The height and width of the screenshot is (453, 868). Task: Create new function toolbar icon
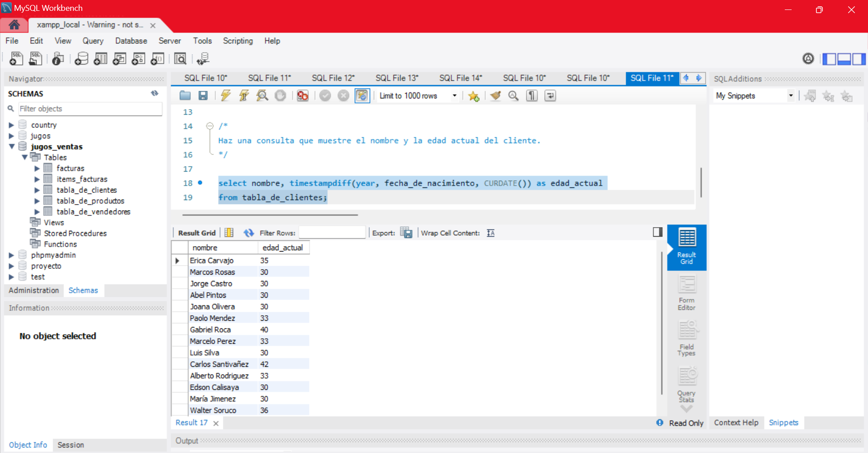(x=157, y=59)
